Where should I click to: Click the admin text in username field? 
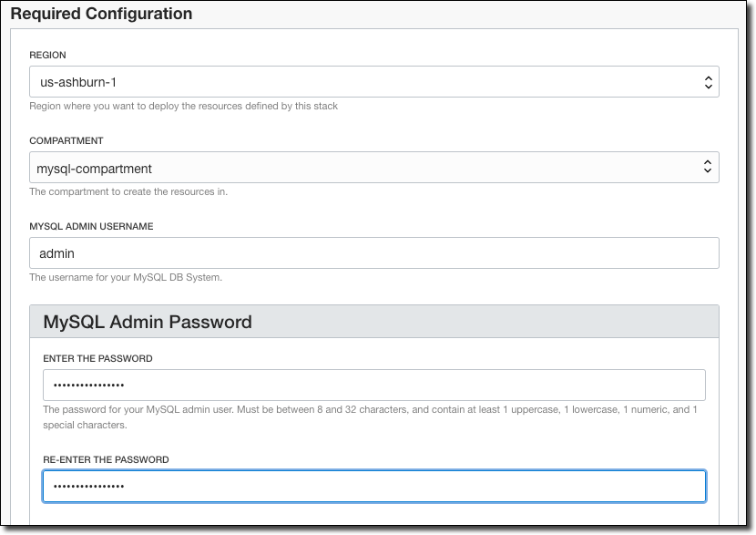tap(57, 253)
